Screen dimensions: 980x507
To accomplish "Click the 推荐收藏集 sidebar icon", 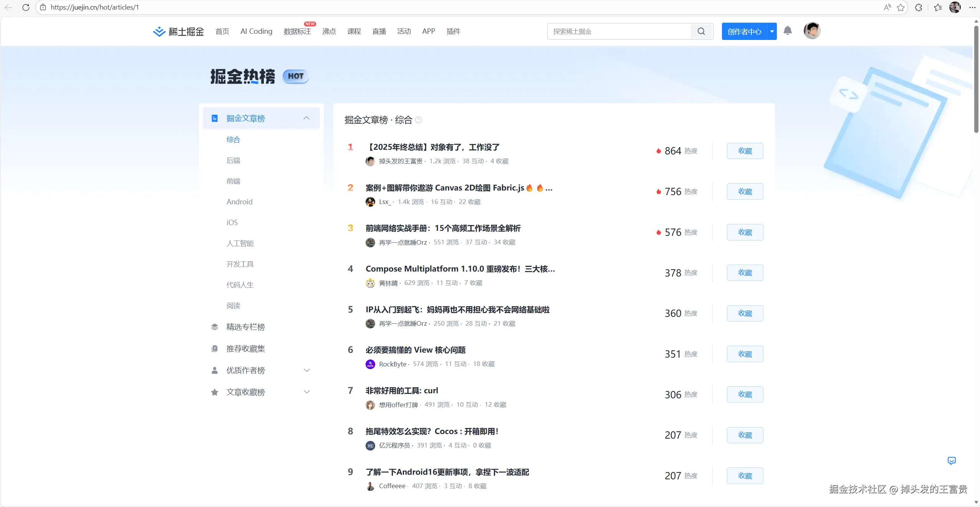I will (214, 349).
